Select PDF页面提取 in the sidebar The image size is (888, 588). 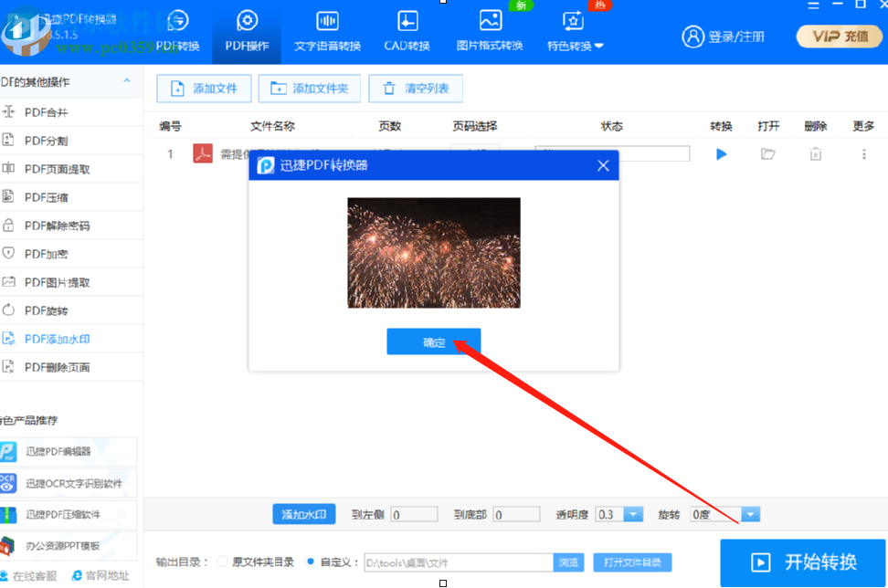70,169
